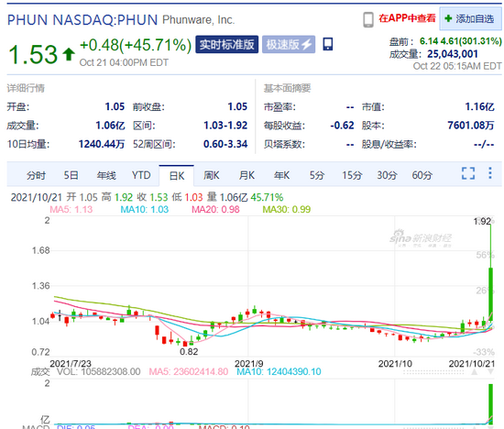Switch to 60分 interval chart
Screen dimensions: 504x429
422,176
